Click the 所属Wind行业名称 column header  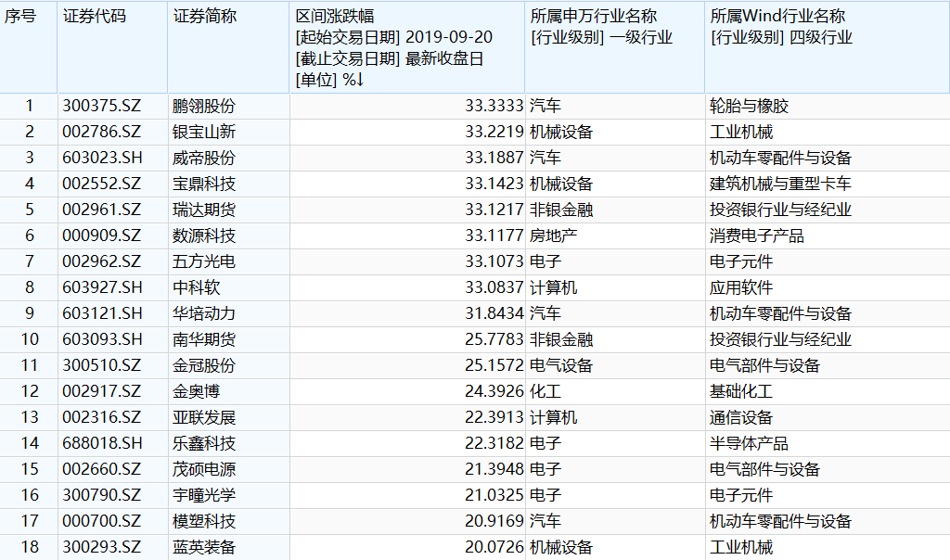coord(827,46)
